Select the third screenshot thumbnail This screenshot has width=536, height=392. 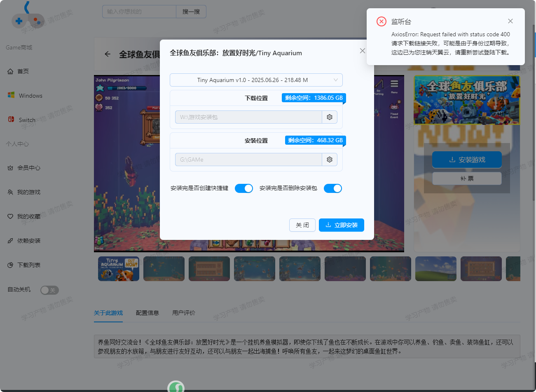point(209,269)
